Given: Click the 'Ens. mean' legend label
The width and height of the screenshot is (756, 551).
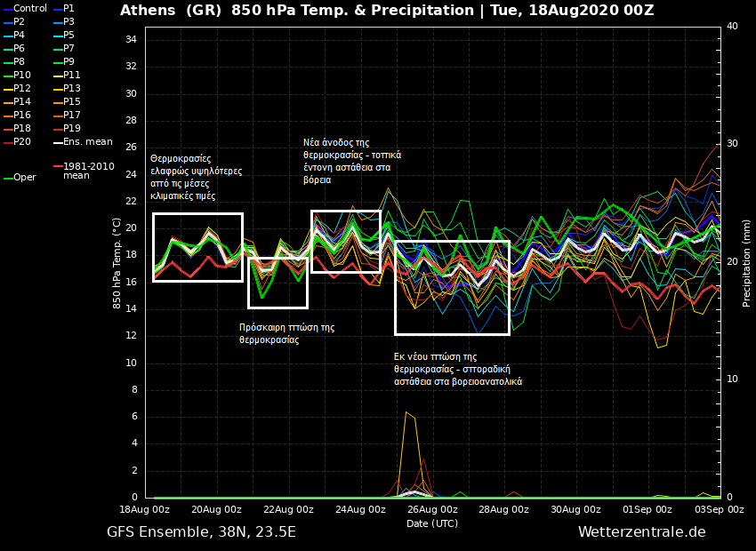Looking at the screenshot, I should pyautogui.click(x=88, y=141).
